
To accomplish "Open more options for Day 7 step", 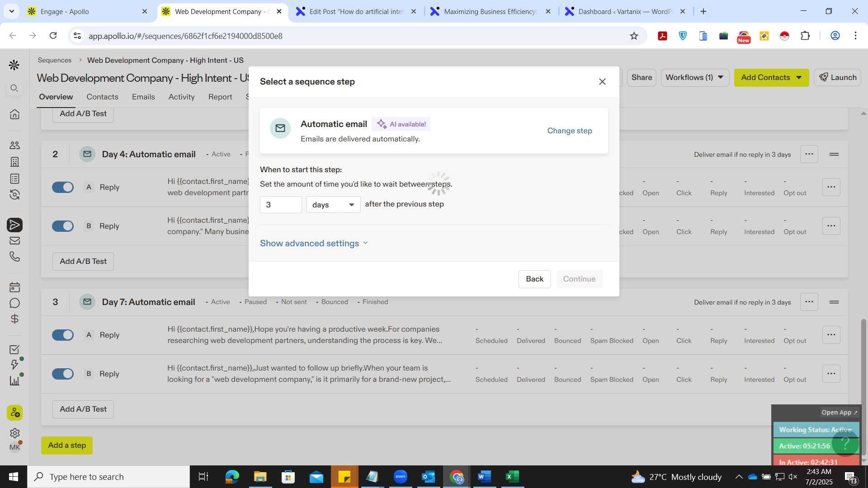I will [x=809, y=302].
